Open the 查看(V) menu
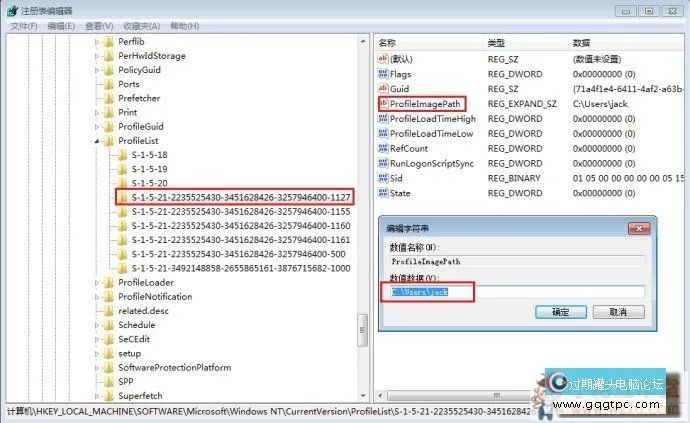This screenshot has width=690, height=423. click(x=99, y=26)
